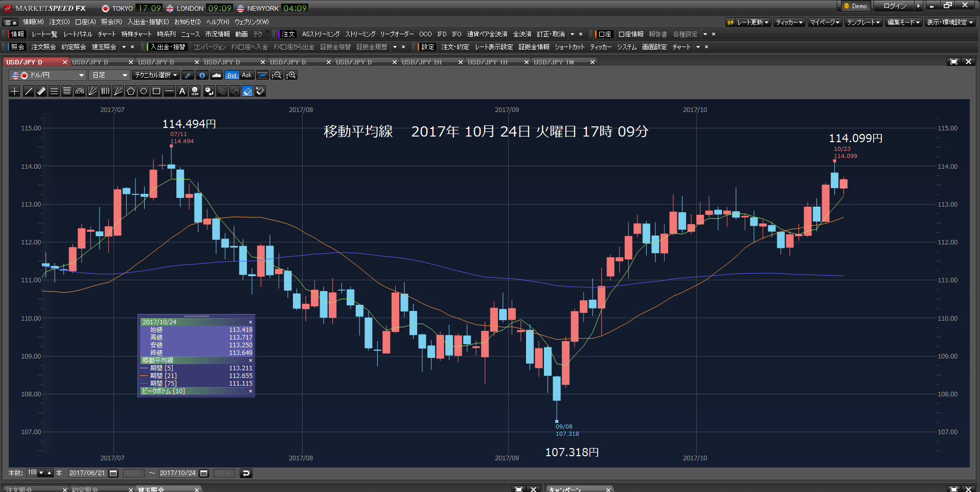The height and width of the screenshot is (492, 980).
Task: Toggle Ask price display
Action: [x=246, y=75]
